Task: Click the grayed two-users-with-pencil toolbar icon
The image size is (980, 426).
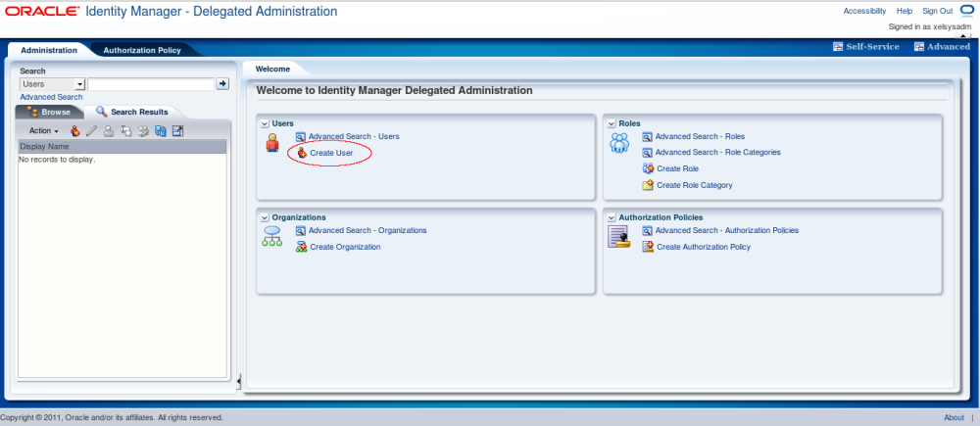Action: 143,131
